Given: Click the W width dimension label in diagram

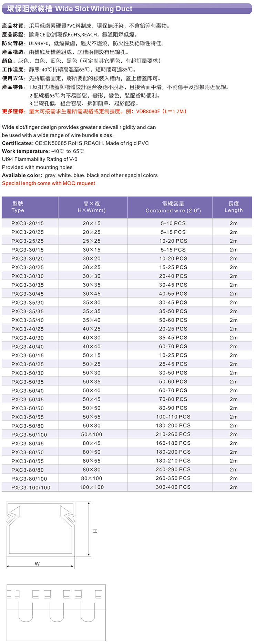Looking at the screenshot, I should 37,563.
